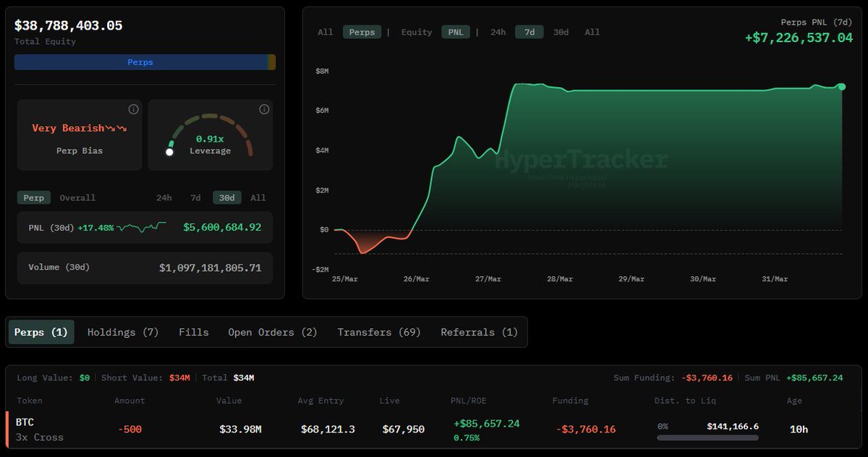
Task: Sort by Live column header
Action: [x=390, y=401]
